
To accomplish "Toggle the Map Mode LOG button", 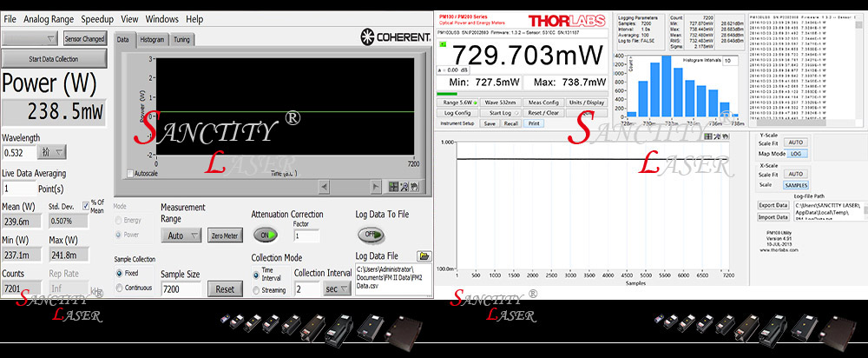I will tap(795, 154).
